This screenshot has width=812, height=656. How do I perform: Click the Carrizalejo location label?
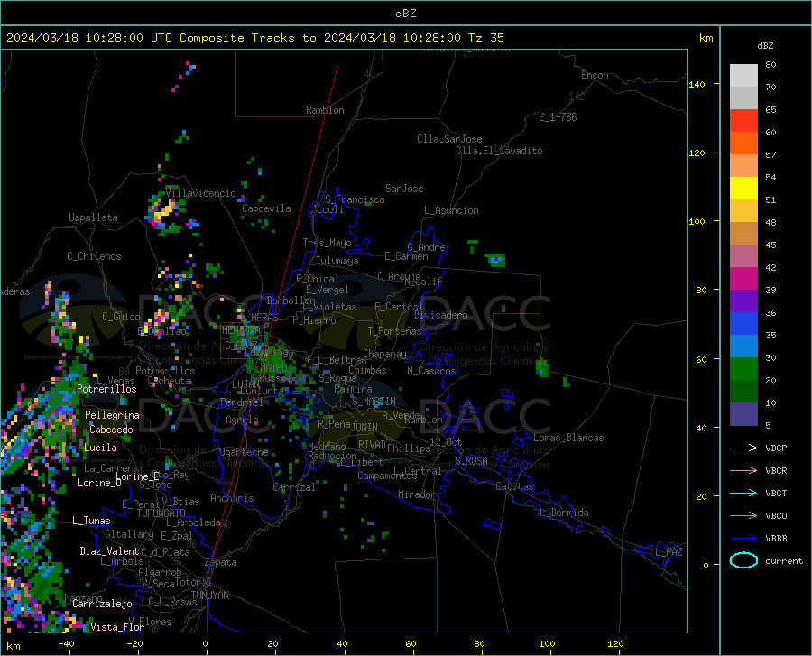pos(102,603)
